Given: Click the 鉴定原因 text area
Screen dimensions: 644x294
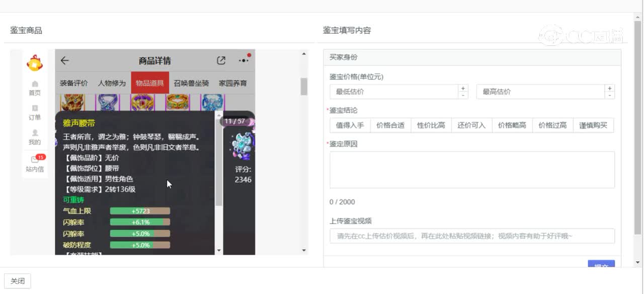Looking at the screenshot, I should tap(472, 170).
